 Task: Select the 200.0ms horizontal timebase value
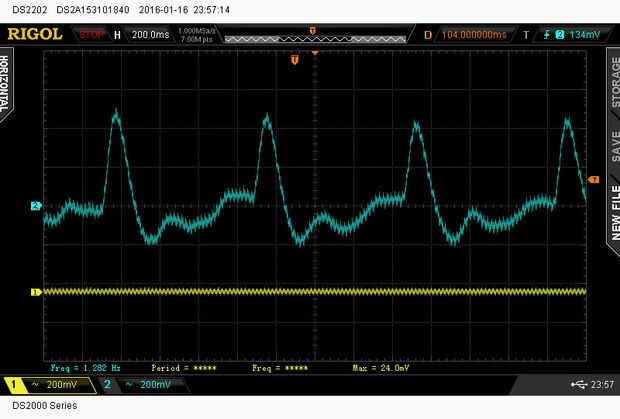pyautogui.click(x=150, y=35)
